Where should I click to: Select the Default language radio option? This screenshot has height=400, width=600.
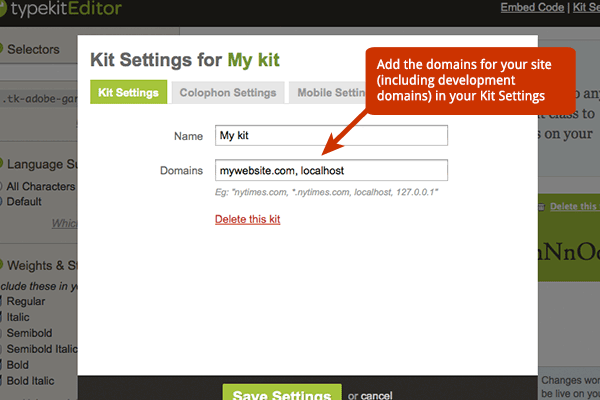[3, 199]
